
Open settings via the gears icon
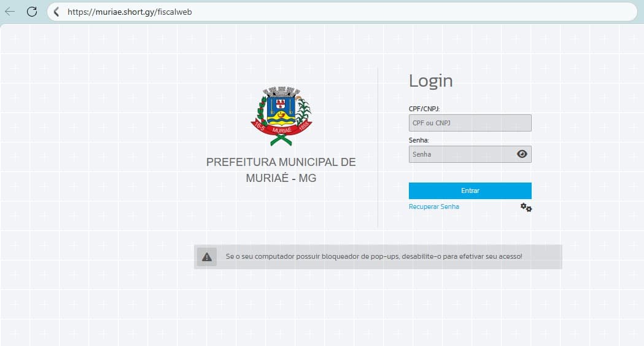[x=526, y=208]
